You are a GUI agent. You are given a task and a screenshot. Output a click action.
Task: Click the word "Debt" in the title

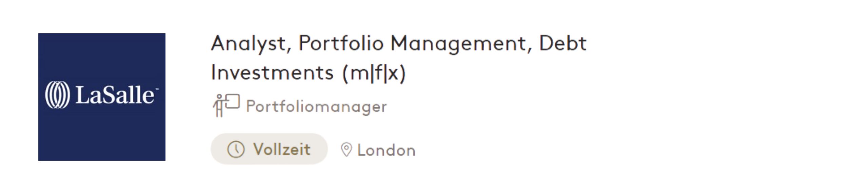(563, 43)
